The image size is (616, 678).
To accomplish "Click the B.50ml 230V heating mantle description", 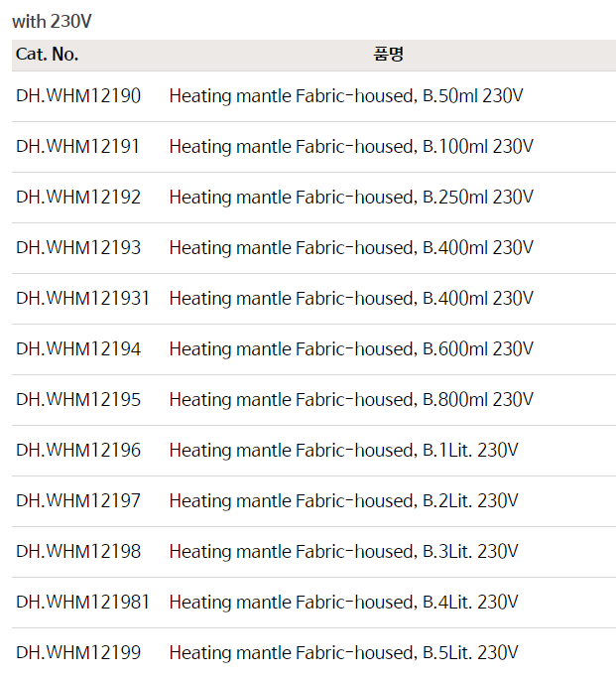I will pyautogui.click(x=346, y=96).
